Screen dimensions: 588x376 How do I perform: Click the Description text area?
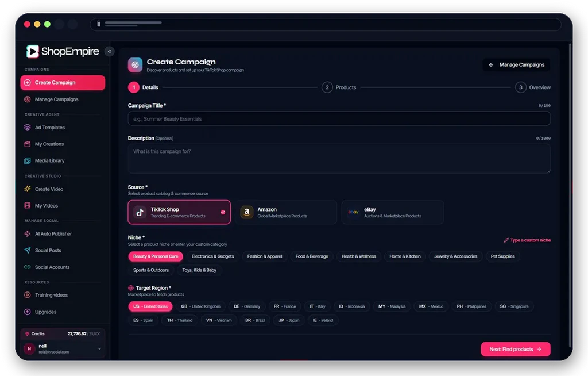pyautogui.click(x=339, y=159)
